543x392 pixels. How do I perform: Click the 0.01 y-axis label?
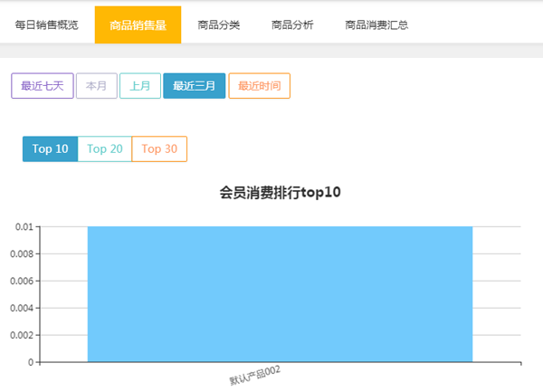23,226
